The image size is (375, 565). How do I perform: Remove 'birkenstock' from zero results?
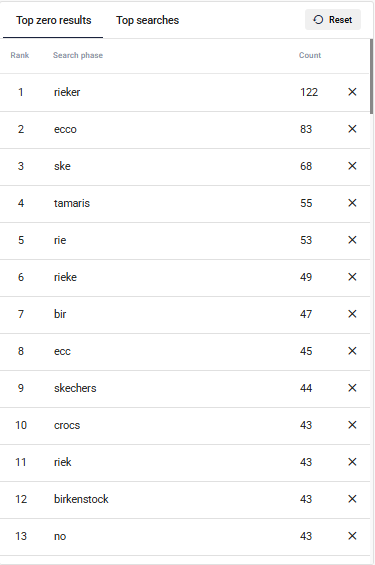click(352, 499)
